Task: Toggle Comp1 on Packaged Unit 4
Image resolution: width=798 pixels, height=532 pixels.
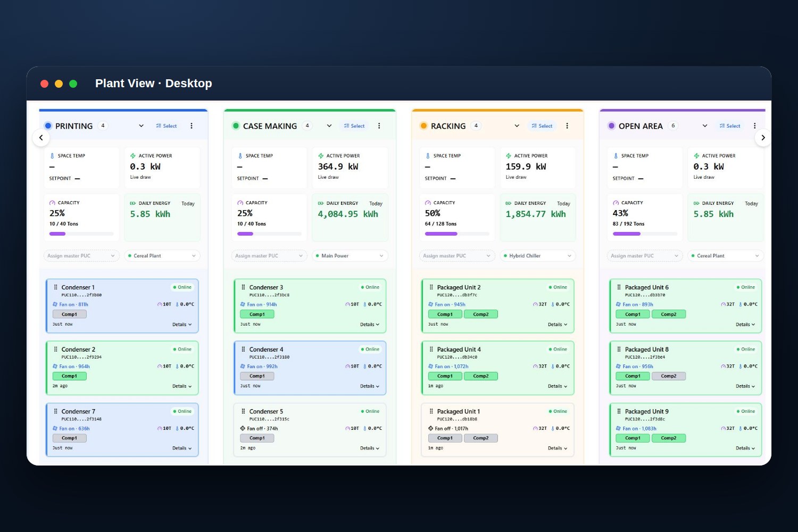Action: 445,376
